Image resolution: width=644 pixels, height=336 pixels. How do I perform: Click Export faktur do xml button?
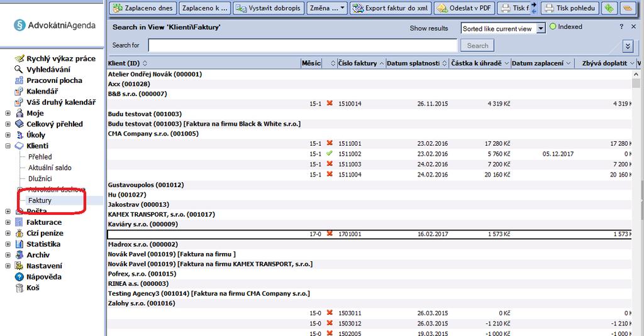(391, 8)
